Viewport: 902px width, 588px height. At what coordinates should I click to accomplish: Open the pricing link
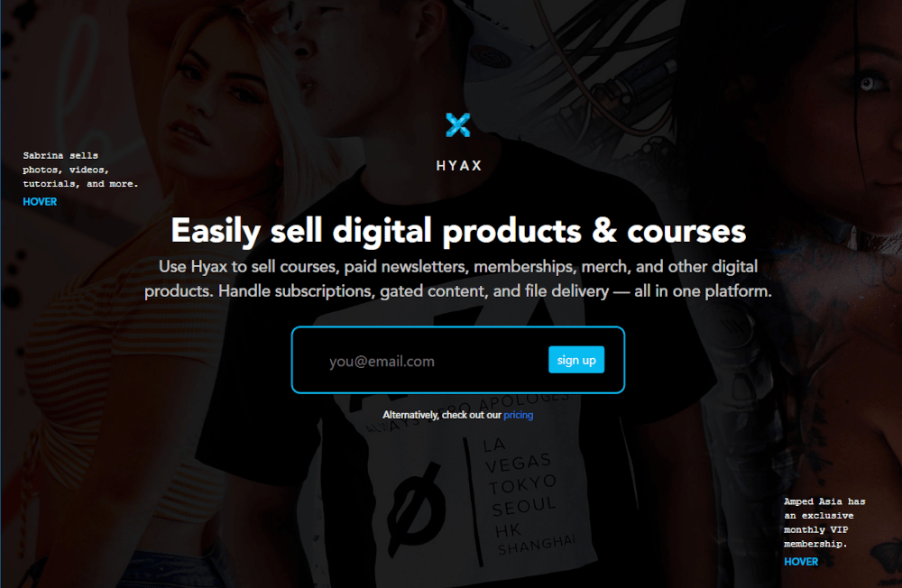[519, 415]
